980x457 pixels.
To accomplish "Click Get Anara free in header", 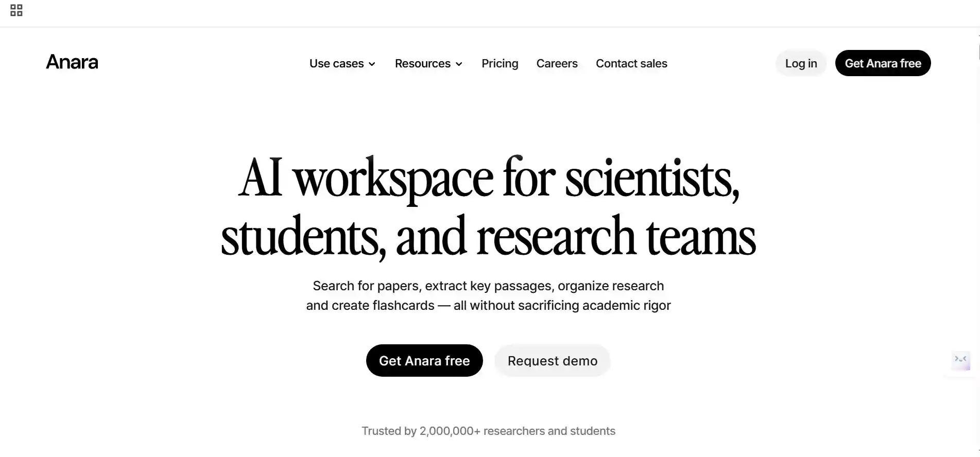I will coord(883,63).
